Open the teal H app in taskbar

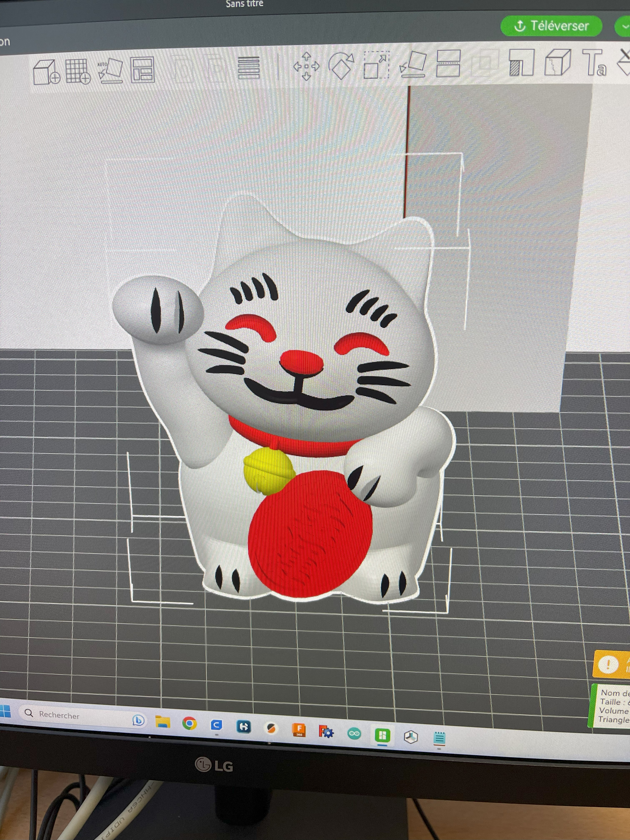tap(243, 726)
